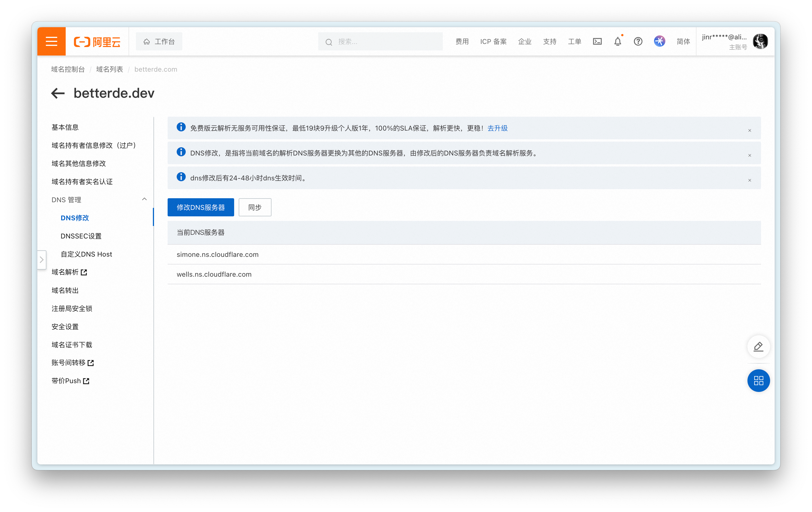Dismiss the DNS修改 explanation notice

coord(750,155)
